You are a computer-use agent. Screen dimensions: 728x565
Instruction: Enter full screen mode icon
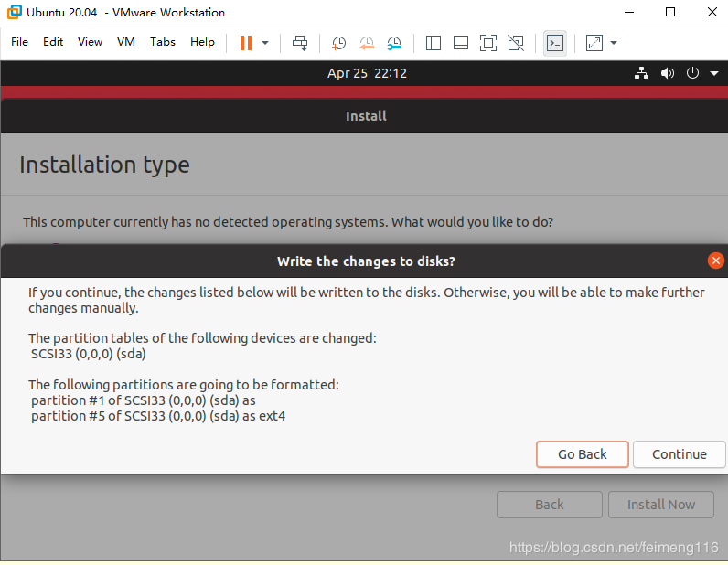click(x=488, y=43)
